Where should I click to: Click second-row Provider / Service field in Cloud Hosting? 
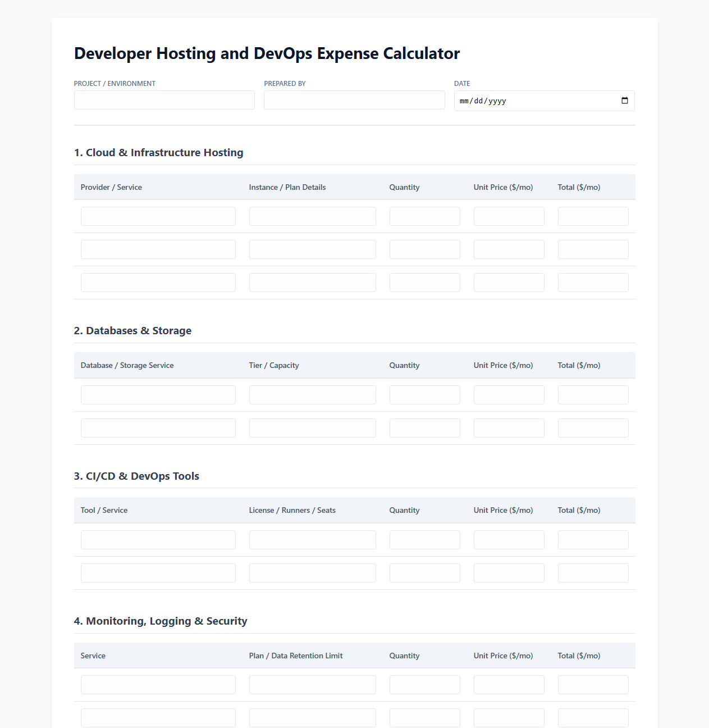[x=158, y=249]
